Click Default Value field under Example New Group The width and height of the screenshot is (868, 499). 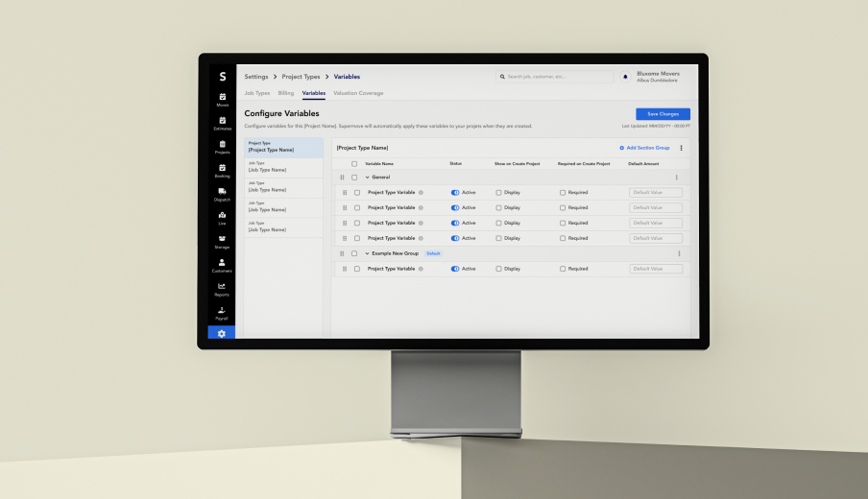656,269
